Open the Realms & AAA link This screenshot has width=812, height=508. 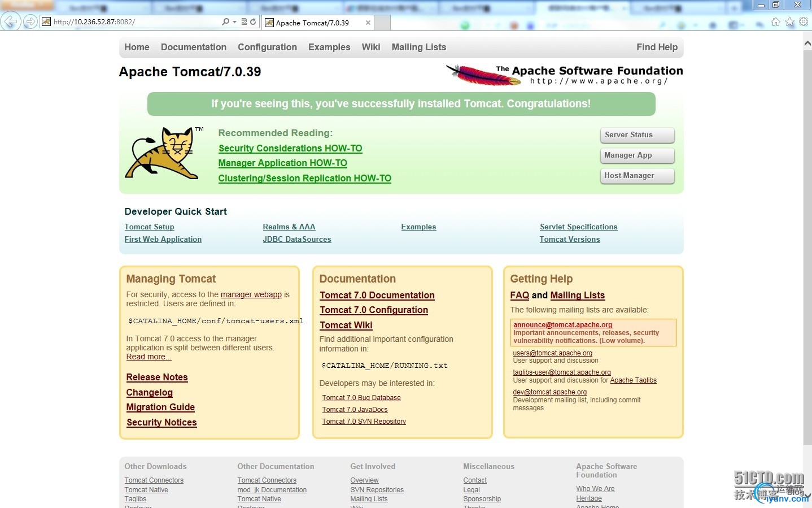click(289, 227)
